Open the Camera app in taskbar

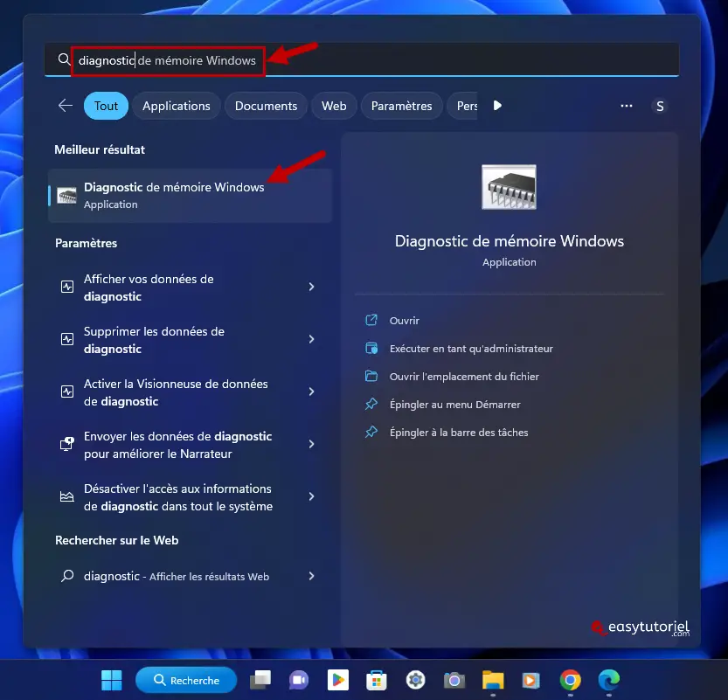click(x=454, y=680)
